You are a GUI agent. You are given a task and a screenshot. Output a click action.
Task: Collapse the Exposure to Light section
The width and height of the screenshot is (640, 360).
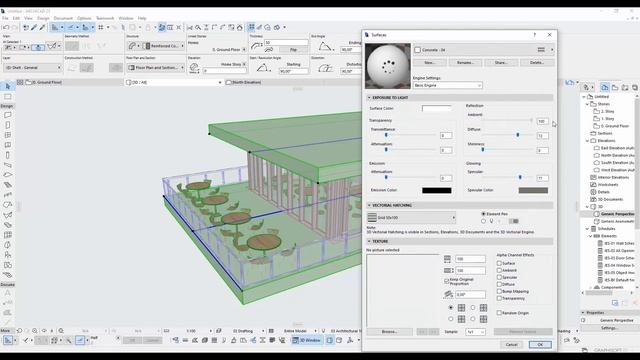pyautogui.click(x=369, y=98)
